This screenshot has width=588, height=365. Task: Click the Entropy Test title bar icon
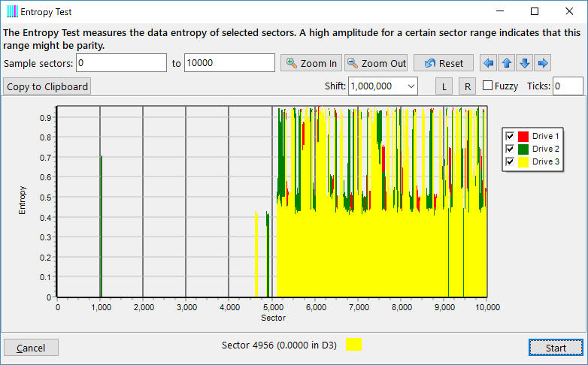click(11, 11)
